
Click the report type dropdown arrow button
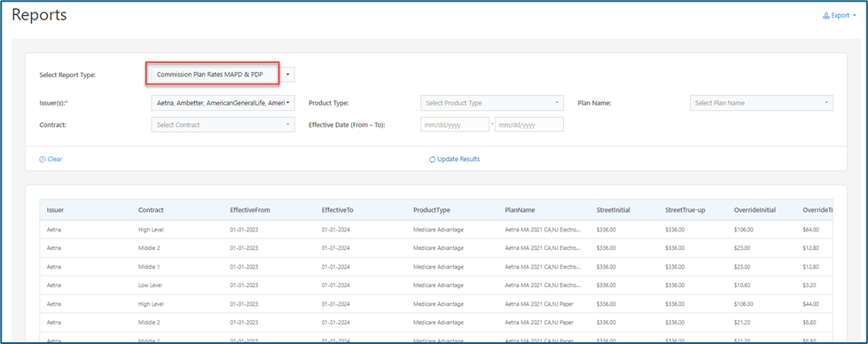288,74
